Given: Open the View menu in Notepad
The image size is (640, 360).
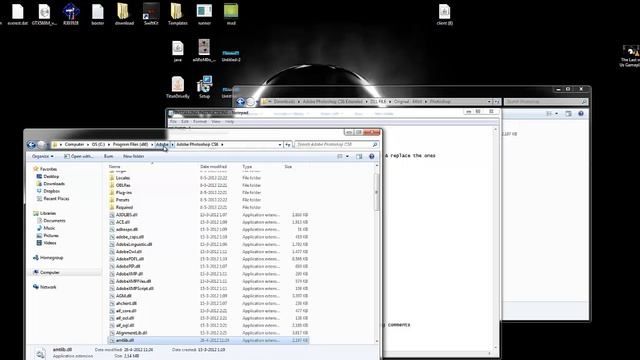Looking at the screenshot, I should 216,122.
